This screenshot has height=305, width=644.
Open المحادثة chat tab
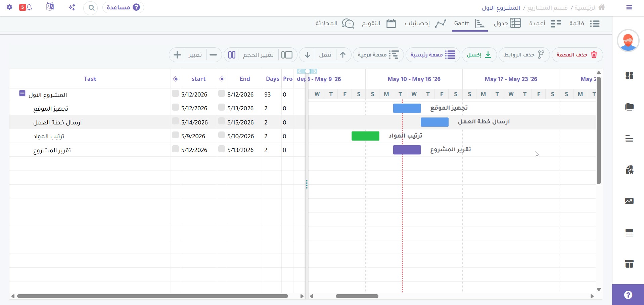point(335,24)
